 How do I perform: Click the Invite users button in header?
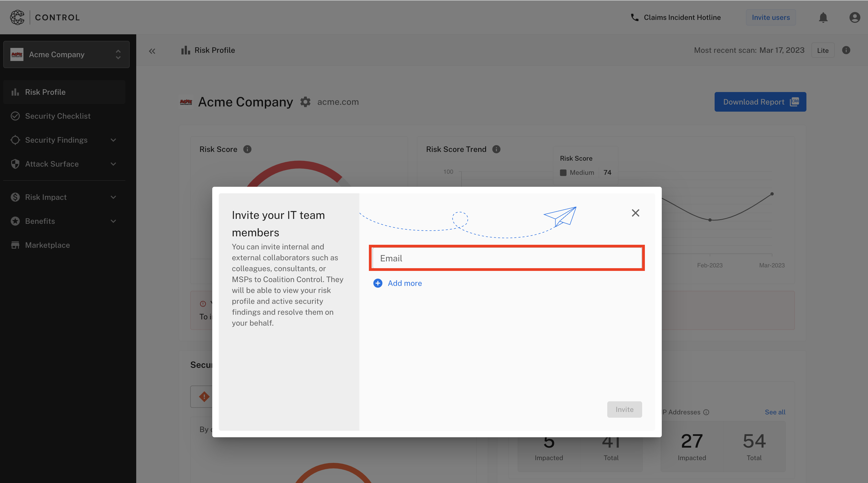click(x=771, y=17)
